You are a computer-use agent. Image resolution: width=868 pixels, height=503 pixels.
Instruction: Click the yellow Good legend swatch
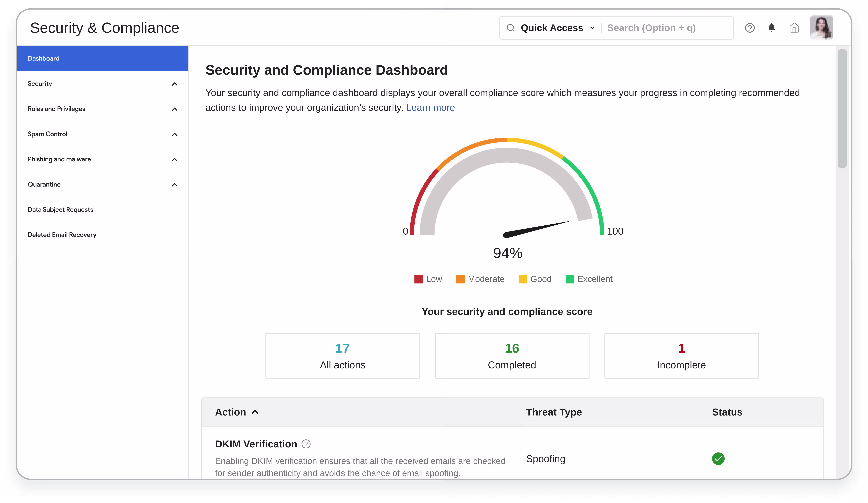pos(523,279)
